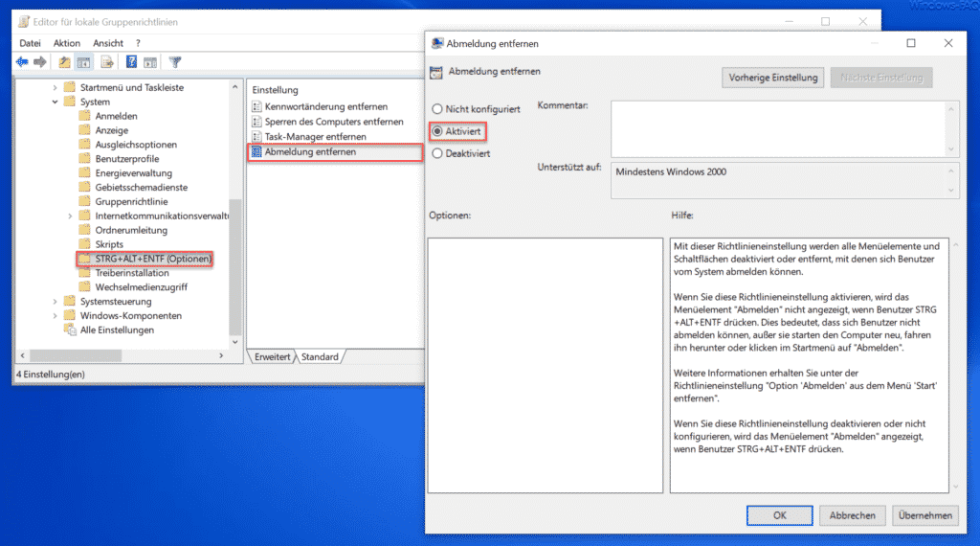This screenshot has width=980, height=546.
Task: Click the Skripts folder icon
Action: [x=84, y=244]
